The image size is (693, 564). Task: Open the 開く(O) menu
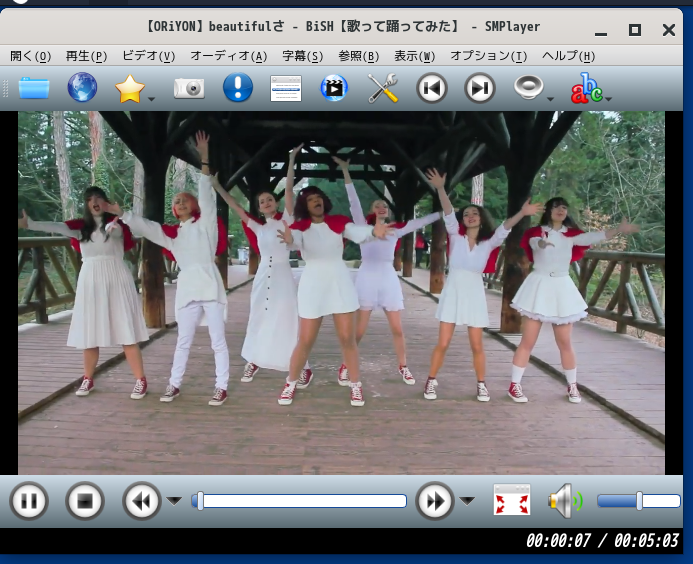pos(30,56)
